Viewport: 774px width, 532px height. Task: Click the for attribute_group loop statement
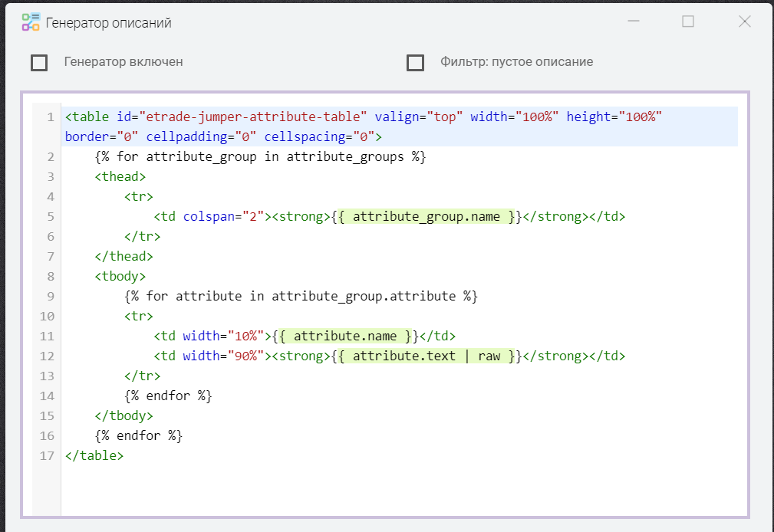(260, 157)
